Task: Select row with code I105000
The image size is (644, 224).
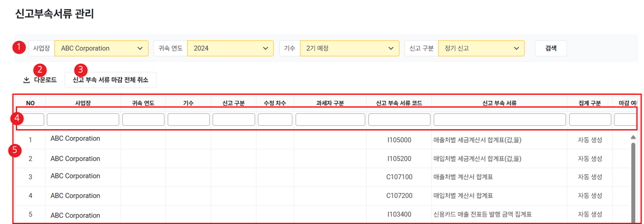Action: 399,140
